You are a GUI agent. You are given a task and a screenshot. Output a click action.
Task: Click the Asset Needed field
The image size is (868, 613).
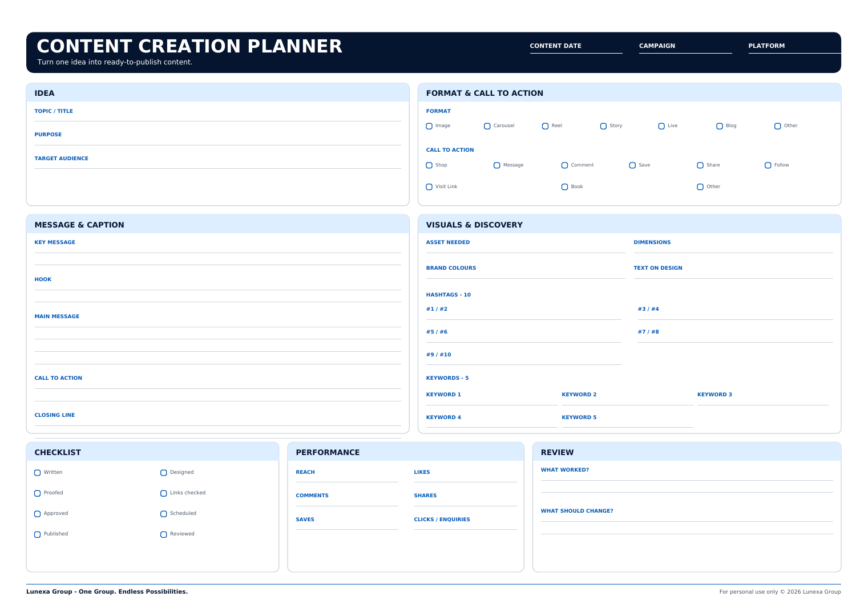[526, 246]
